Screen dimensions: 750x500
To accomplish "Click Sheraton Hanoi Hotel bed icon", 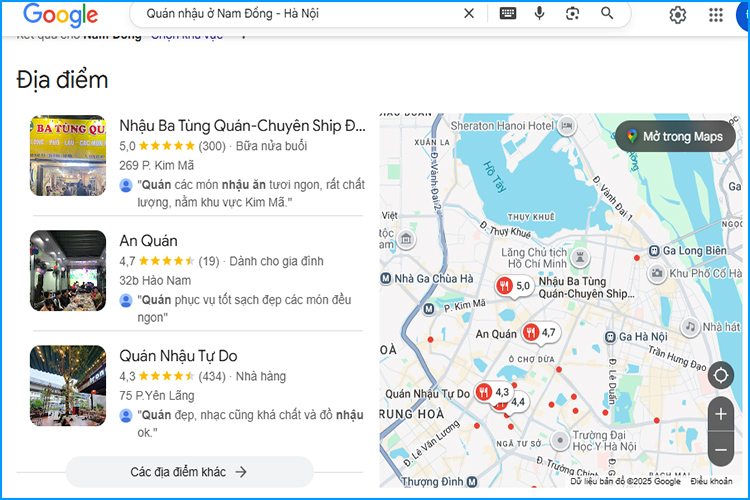I will pyautogui.click(x=567, y=126).
